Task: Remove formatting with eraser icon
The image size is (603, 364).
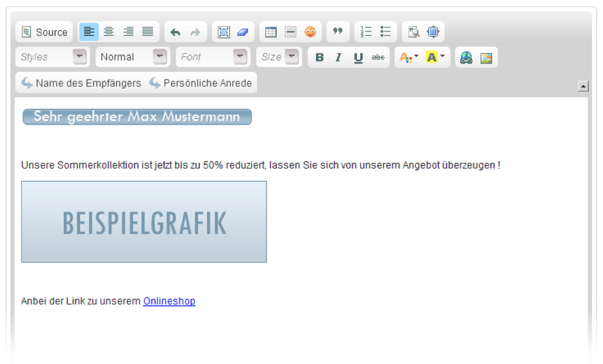Action: [x=242, y=32]
